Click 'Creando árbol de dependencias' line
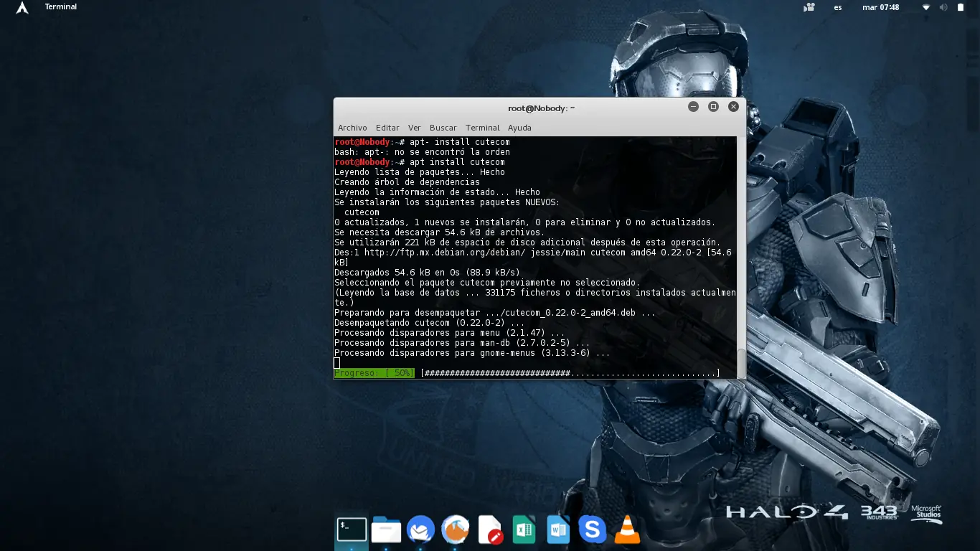Screen dimensions: 980x551 coord(407,182)
